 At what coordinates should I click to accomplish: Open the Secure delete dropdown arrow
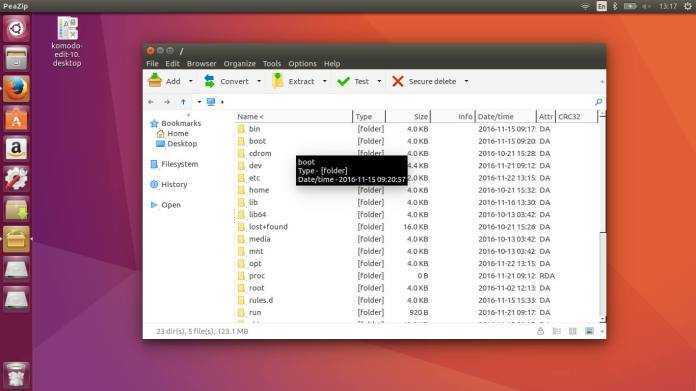(x=466, y=81)
